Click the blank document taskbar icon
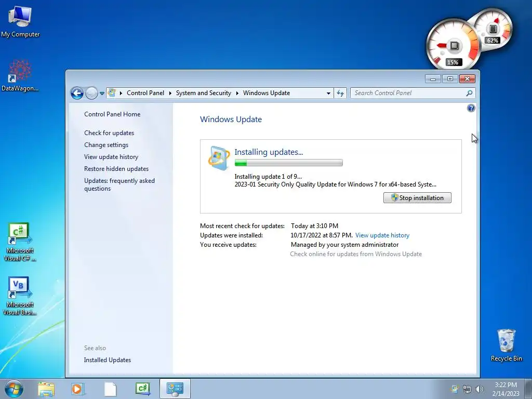532x399 pixels. 110,389
